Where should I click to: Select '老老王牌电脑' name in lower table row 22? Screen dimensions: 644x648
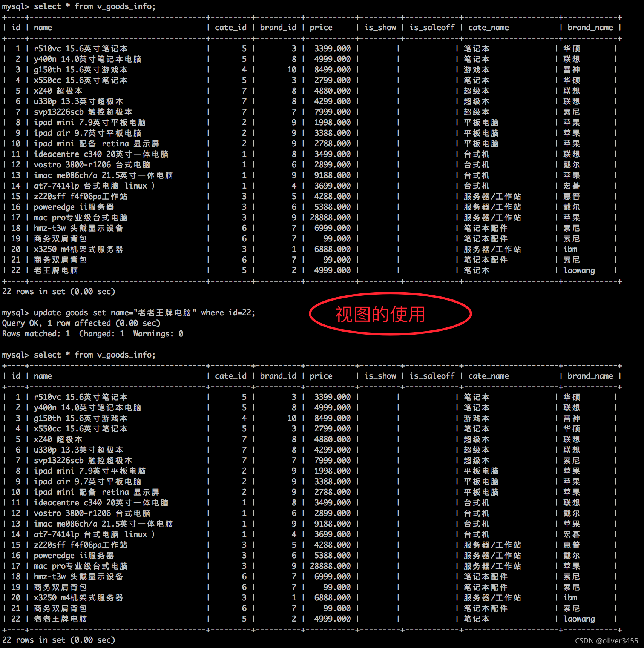(60, 619)
